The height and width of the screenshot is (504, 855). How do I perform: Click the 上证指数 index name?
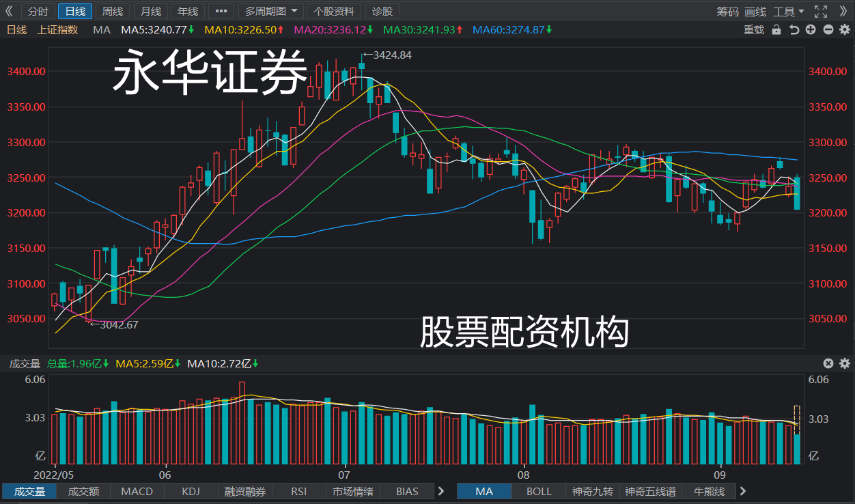click(x=58, y=30)
